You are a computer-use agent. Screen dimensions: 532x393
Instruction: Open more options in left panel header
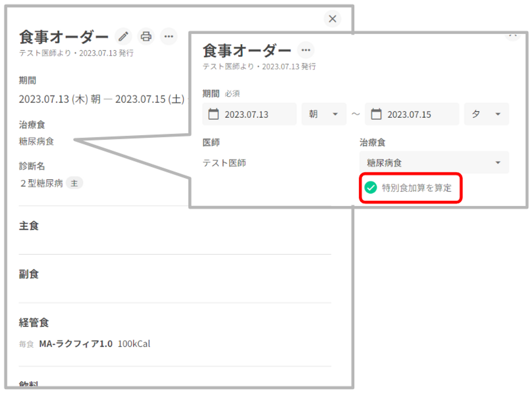coord(169,36)
